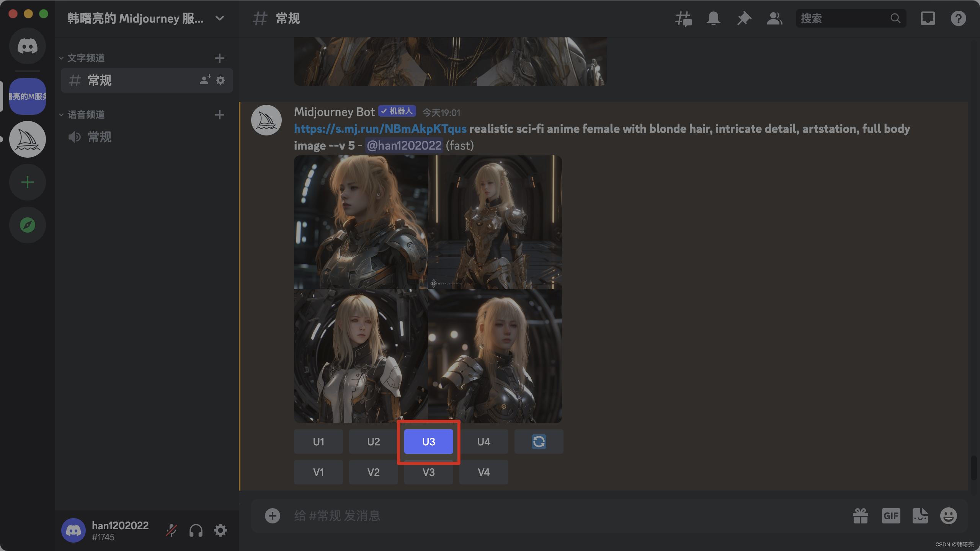Open the s.mj.run image link
Screen dimensions: 980x551
click(x=380, y=129)
